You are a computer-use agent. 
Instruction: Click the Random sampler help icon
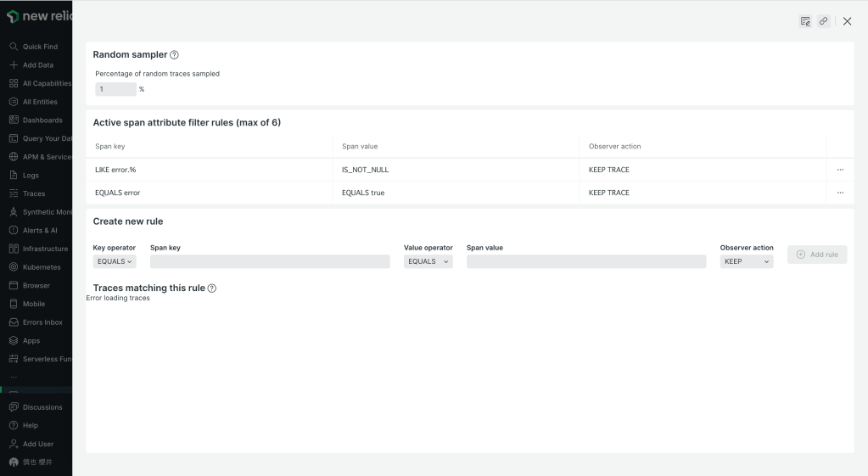pyautogui.click(x=175, y=55)
